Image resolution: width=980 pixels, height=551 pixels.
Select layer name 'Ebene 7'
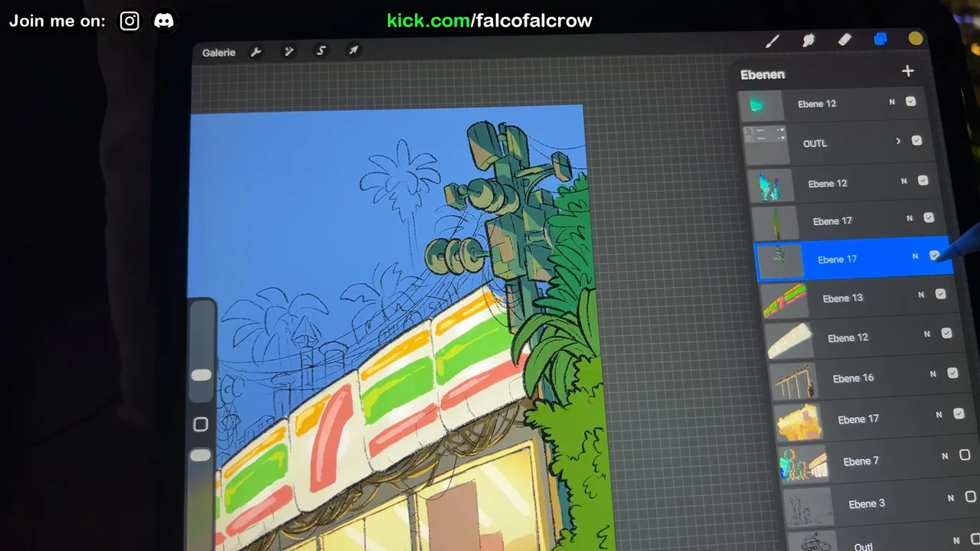click(x=861, y=461)
